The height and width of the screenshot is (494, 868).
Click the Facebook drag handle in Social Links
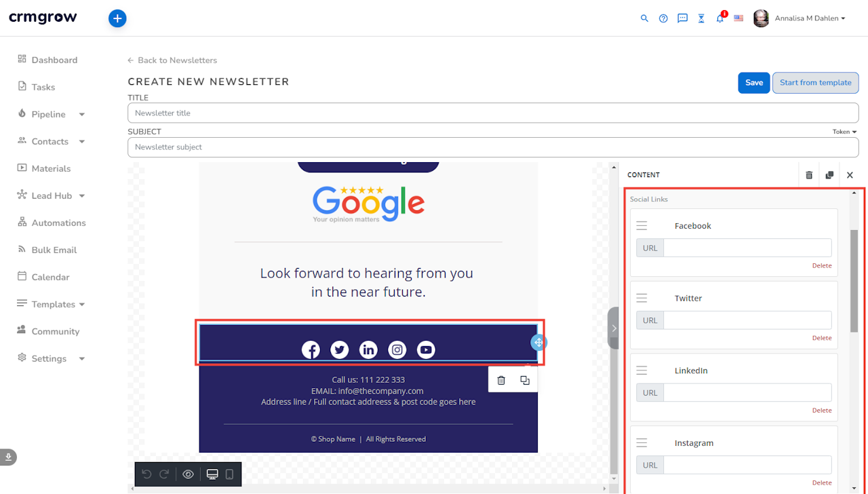[642, 226]
